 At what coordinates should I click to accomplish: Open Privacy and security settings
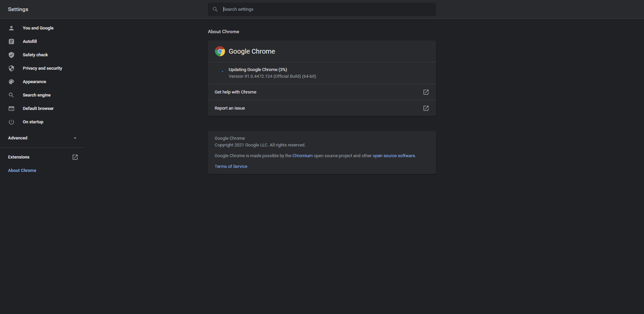[42, 68]
